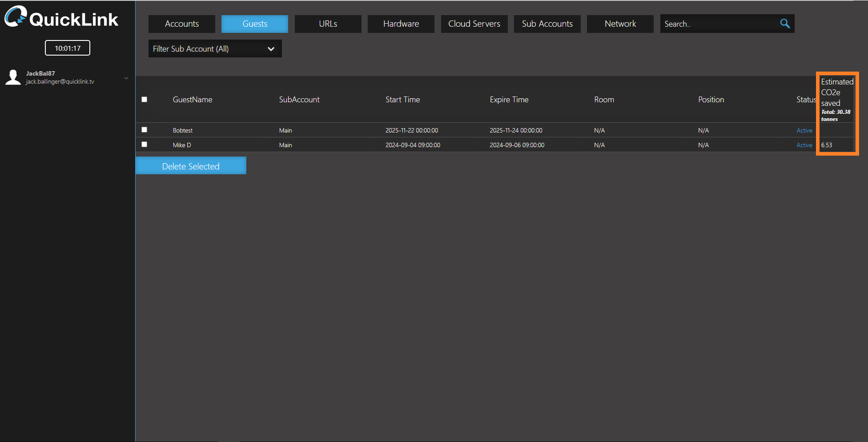
Task: Open the Sub Accounts tab
Action: coord(547,24)
